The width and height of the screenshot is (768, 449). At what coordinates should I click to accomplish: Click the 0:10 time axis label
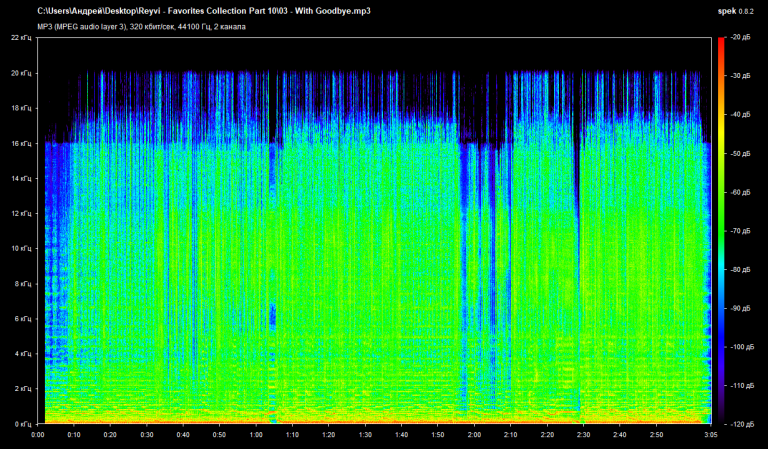click(x=74, y=435)
